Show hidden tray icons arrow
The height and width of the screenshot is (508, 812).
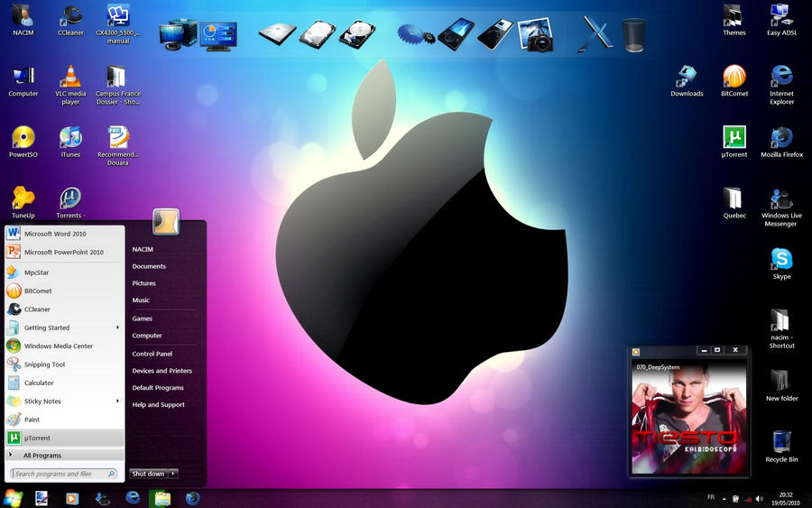724,499
